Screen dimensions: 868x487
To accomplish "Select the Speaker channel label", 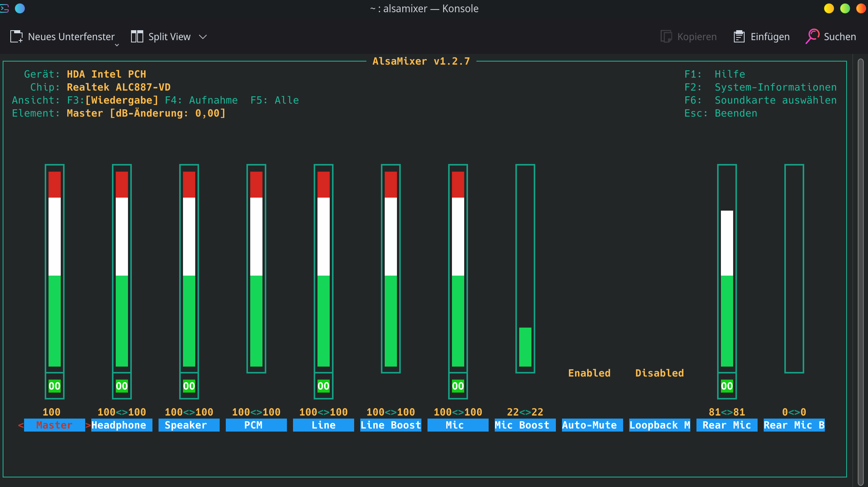I will pyautogui.click(x=189, y=425).
